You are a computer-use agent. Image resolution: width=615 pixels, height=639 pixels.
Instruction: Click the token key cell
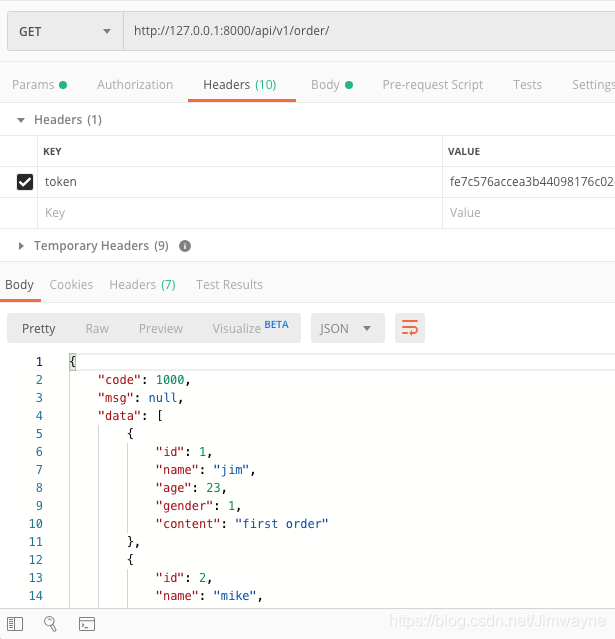[240, 182]
